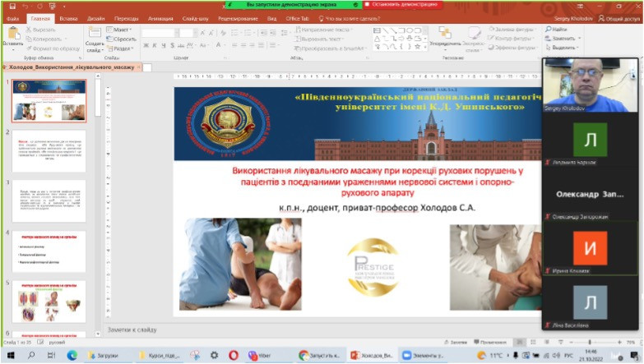Click the Заметки notes status bar button

coord(456,342)
